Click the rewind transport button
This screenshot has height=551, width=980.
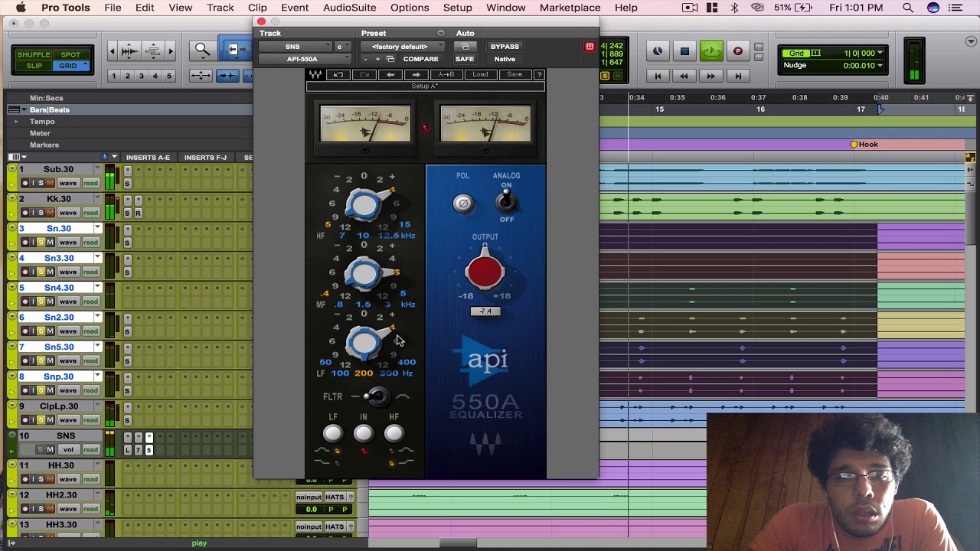[x=684, y=76]
